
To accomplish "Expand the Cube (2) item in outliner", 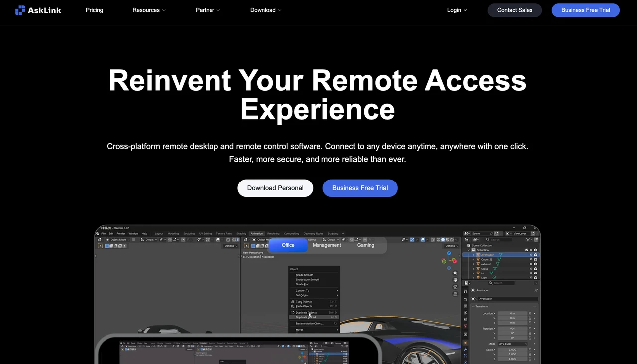I will coord(473,259).
